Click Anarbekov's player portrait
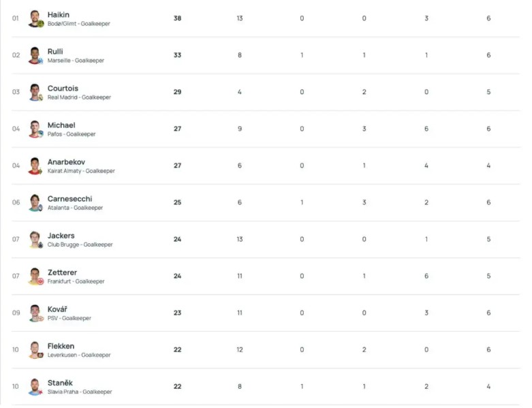Viewport: 532px width, 408px height. (35, 166)
